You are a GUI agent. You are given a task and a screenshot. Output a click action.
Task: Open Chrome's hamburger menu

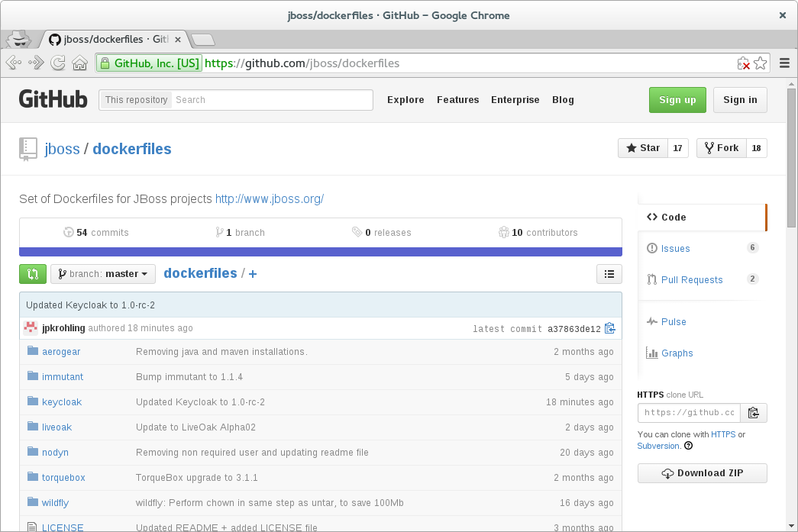pos(784,63)
